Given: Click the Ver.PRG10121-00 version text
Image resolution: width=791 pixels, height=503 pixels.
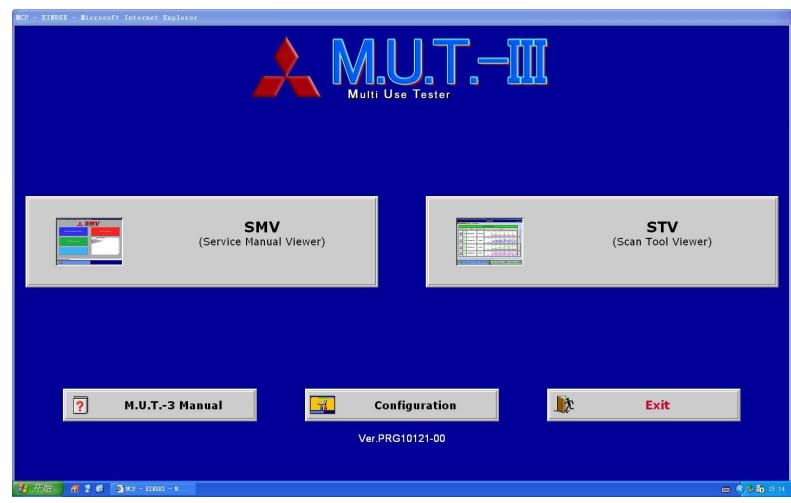Looking at the screenshot, I should coord(402,438).
